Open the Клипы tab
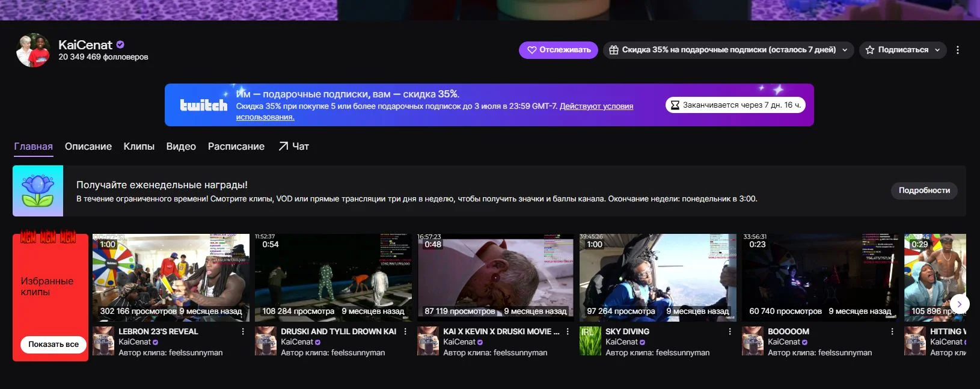This screenshot has height=389, width=980. pyautogui.click(x=139, y=146)
